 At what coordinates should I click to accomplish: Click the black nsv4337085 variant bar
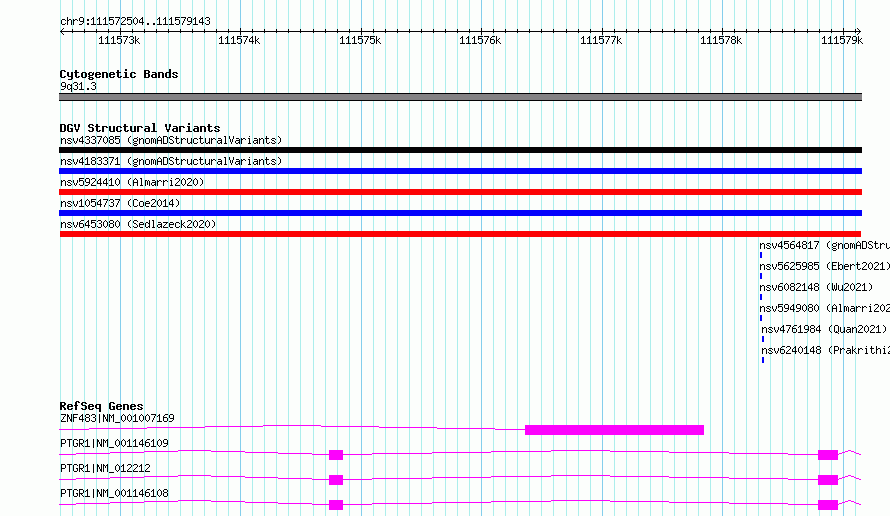[x=460, y=150]
